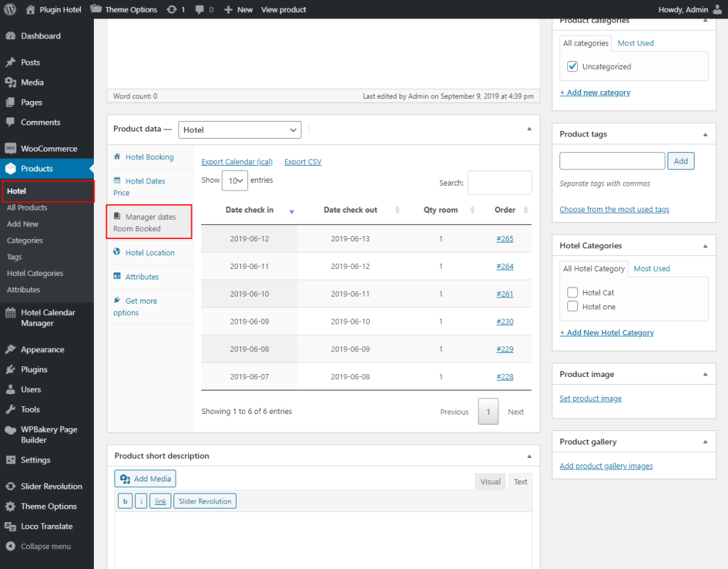Viewport: 728px width, 569px height.
Task: Open the Hotel Location tab
Action: (150, 252)
